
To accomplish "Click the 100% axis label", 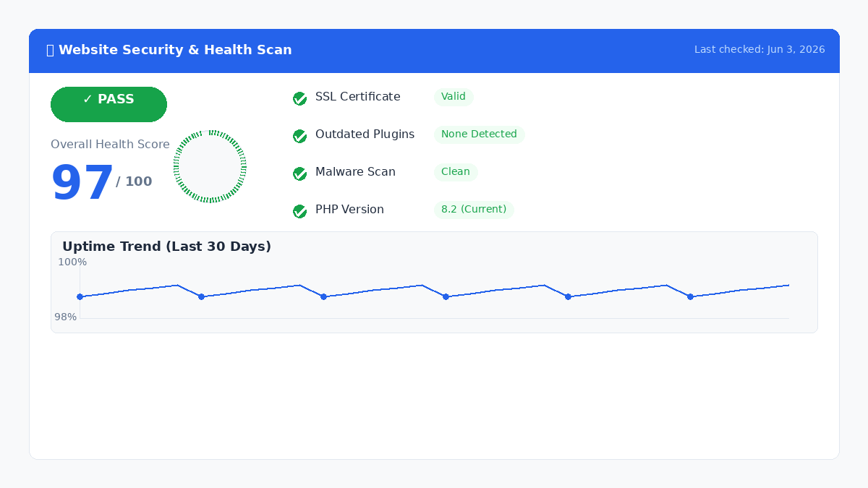I will click(72, 262).
